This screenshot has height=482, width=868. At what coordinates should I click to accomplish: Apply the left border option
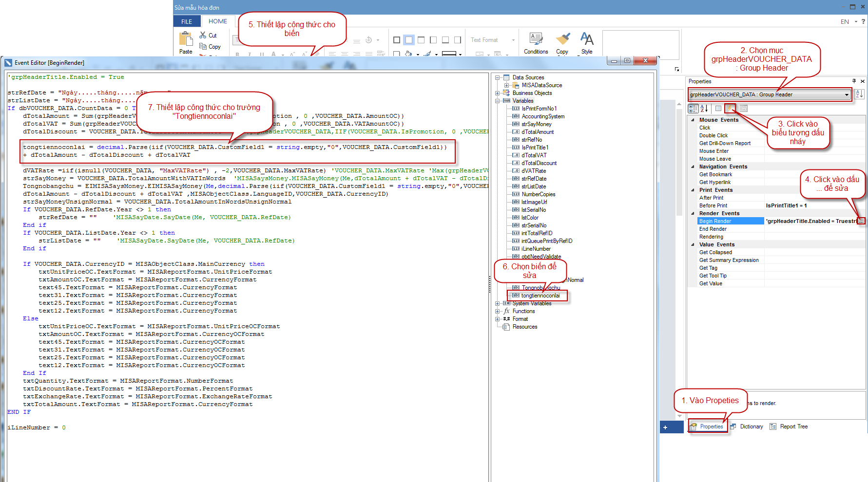(433, 40)
